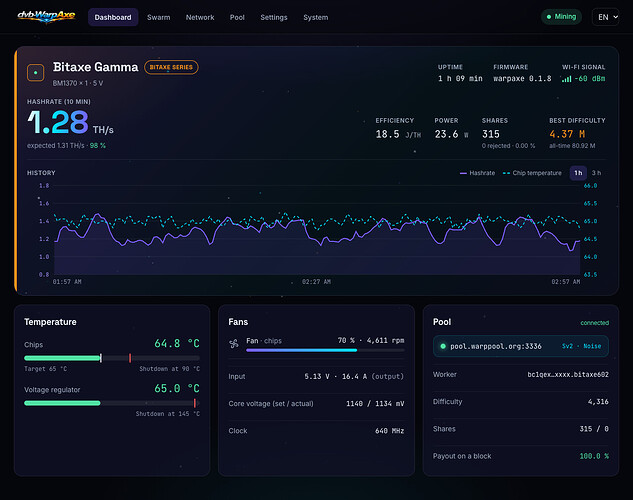Click the 315 / 0 pool shares value
633x500 pixels.
(x=594, y=429)
